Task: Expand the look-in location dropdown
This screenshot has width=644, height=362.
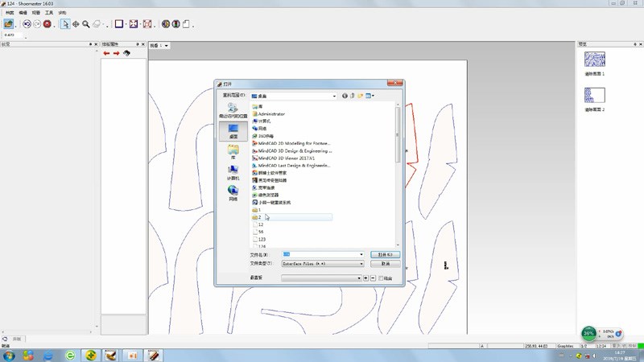Action: 333,96
